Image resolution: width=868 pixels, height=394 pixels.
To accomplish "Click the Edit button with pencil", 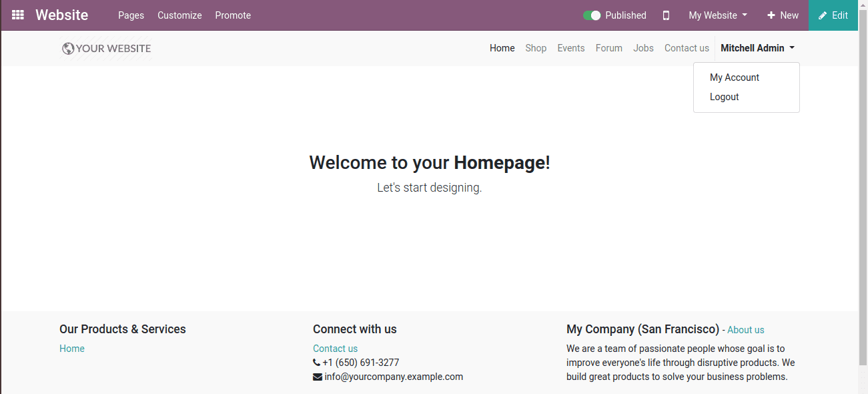I will click(833, 15).
